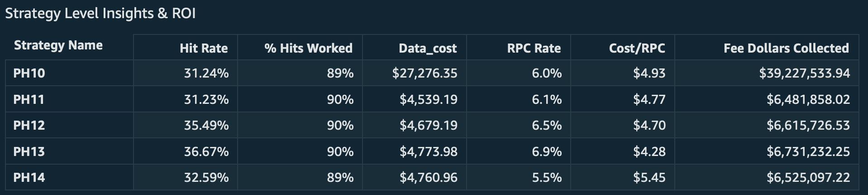This screenshot has height=195, width=868.
Task: Select the PH10 strategy row label
Action: [29, 73]
